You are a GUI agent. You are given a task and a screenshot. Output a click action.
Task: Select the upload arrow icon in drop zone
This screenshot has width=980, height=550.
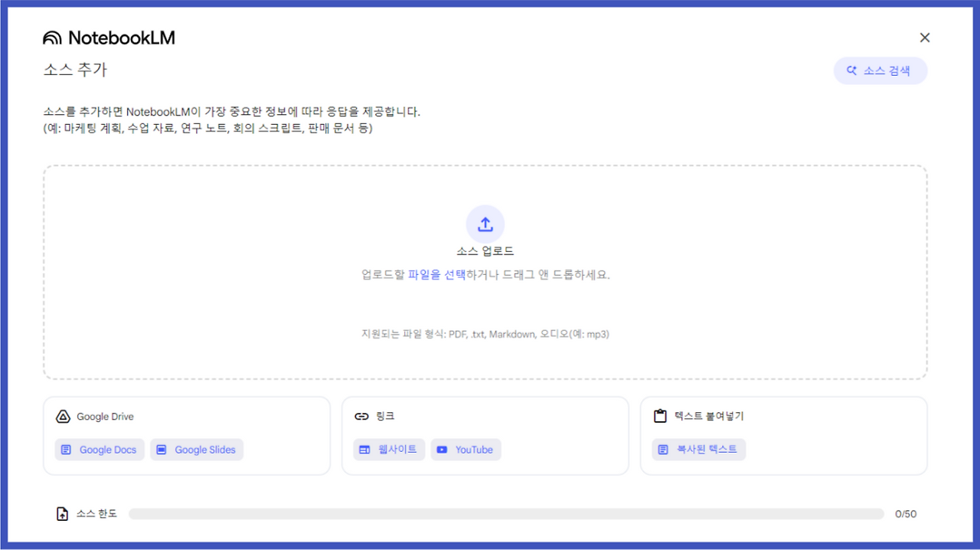pyautogui.click(x=485, y=224)
